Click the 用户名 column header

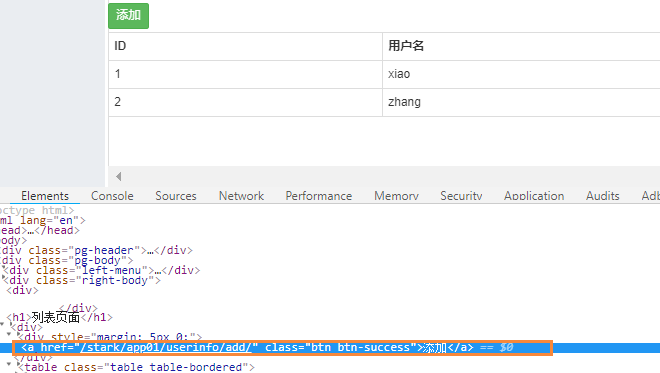click(521, 46)
